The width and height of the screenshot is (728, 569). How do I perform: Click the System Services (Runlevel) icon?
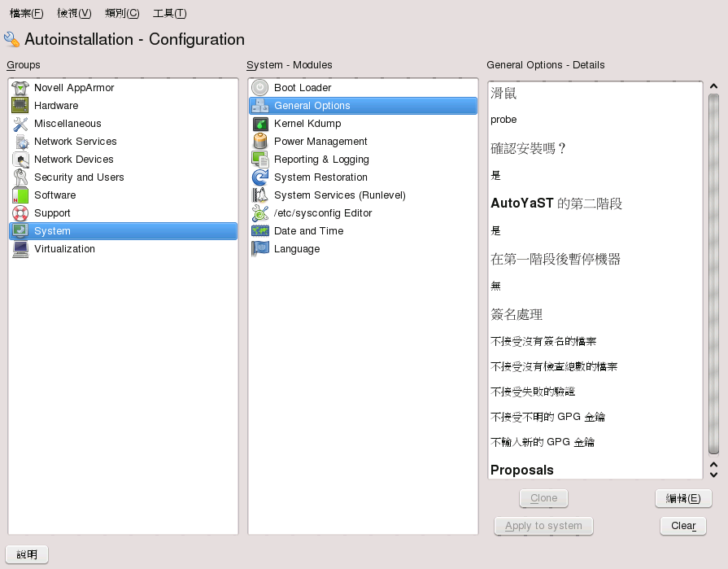(260, 195)
